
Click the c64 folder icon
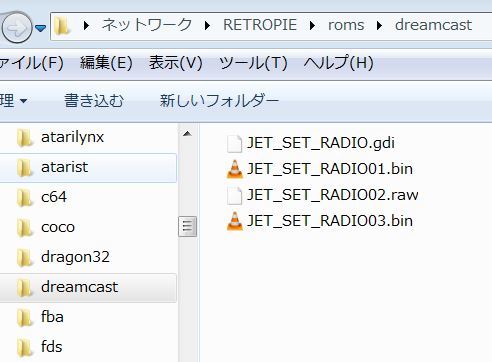(24, 198)
